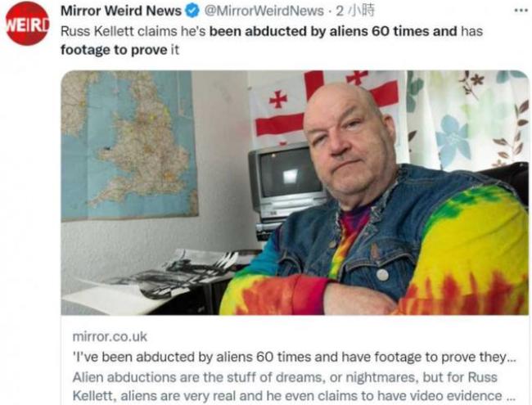Click tweet text 'Russ Kellett claims he's'
The height and width of the screenshot is (405, 532).
(133, 31)
